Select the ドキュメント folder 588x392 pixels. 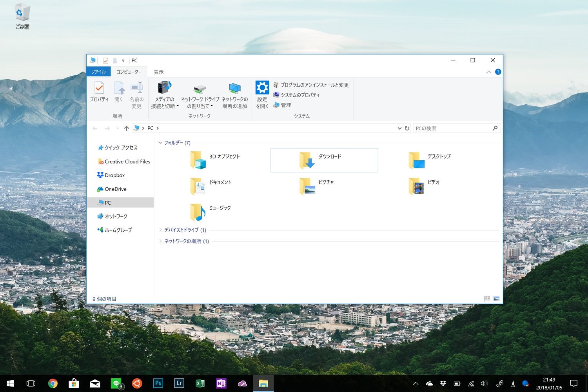(x=211, y=186)
